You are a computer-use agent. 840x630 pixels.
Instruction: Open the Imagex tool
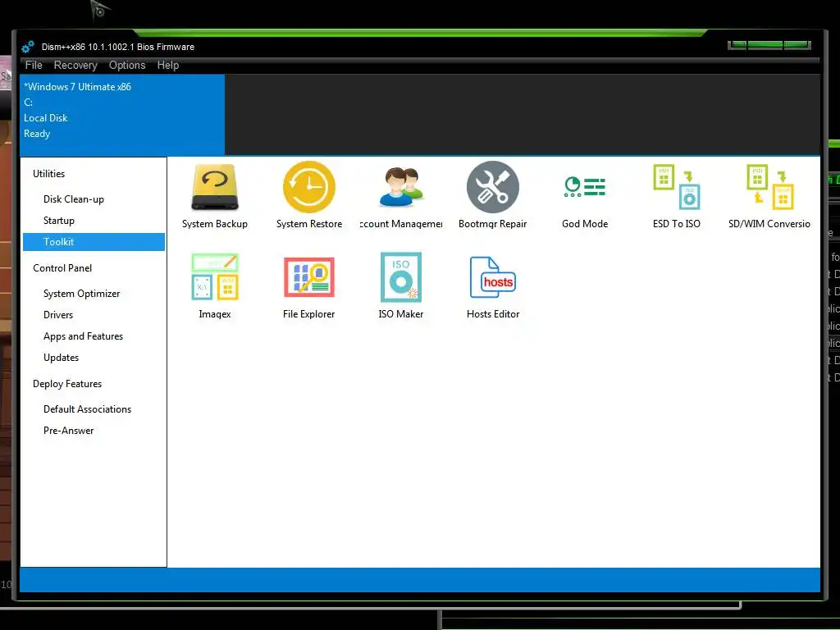coord(214,286)
